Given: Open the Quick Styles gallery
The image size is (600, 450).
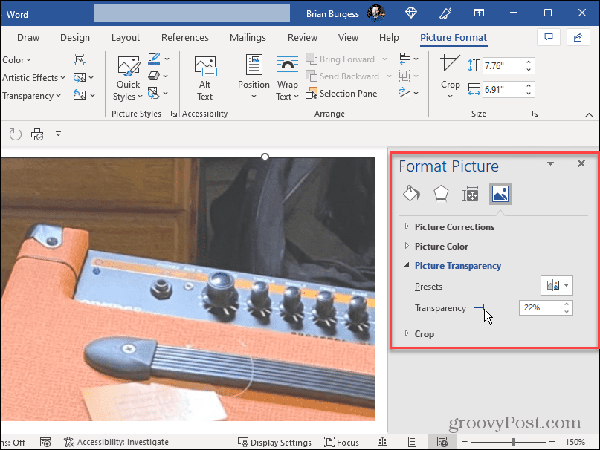Looking at the screenshot, I should coord(128,77).
